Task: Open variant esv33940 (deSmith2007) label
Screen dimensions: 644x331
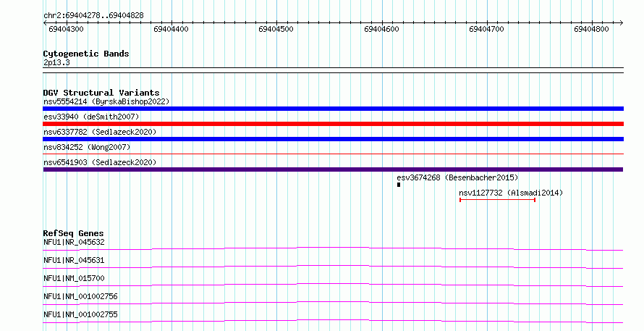Action: (x=91, y=117)
